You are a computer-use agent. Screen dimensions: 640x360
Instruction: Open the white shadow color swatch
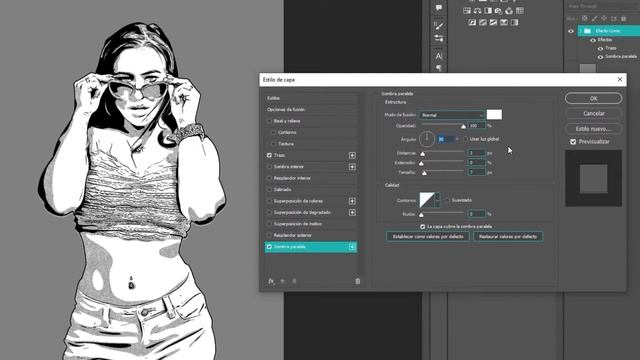coord(494,115)
